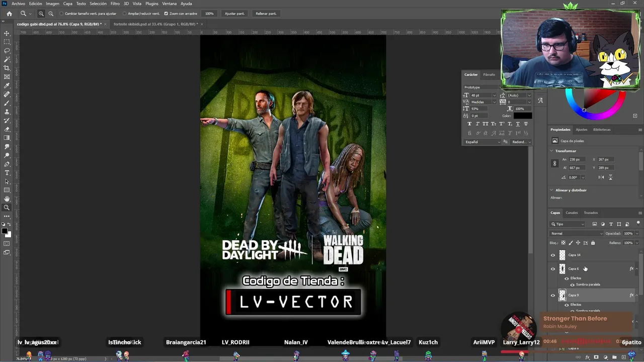Activate Zoom Out mode in options bar
The height and width of the screenshot is (362, 644).
pyautogui.click(x=51, y=14)
